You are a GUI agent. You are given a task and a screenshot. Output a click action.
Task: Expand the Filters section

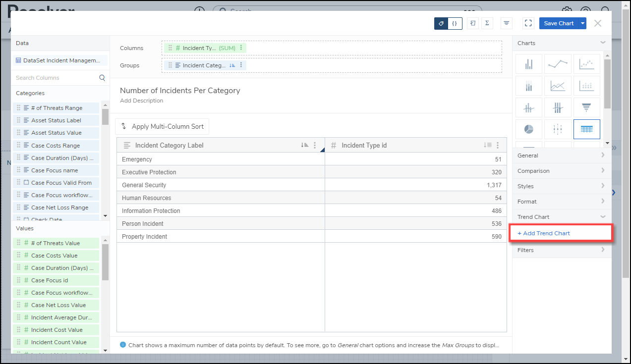pyautogui.click(x=561, y=250)
